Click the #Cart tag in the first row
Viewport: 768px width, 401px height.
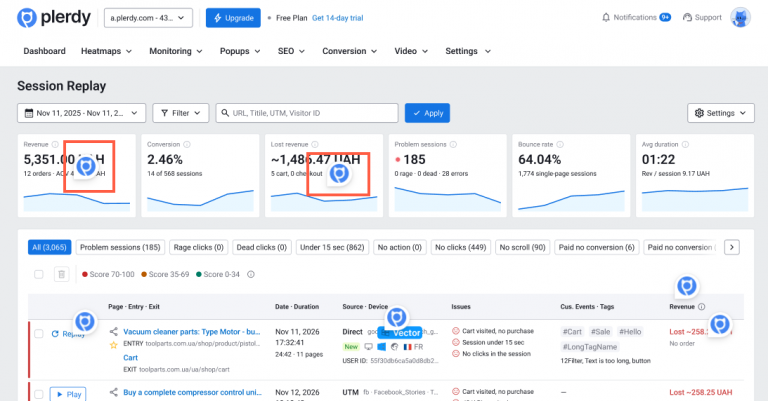coord(572,331)
